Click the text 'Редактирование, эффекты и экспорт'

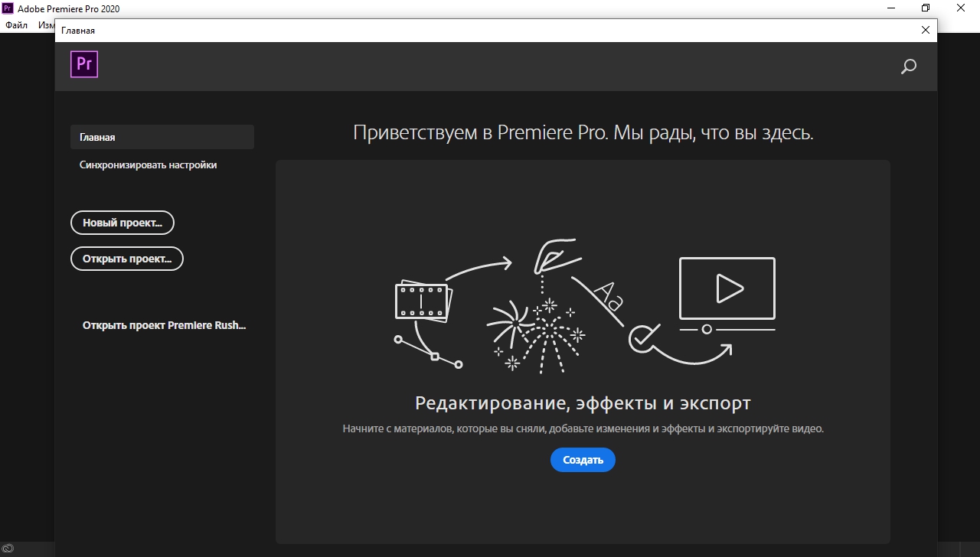583,403
